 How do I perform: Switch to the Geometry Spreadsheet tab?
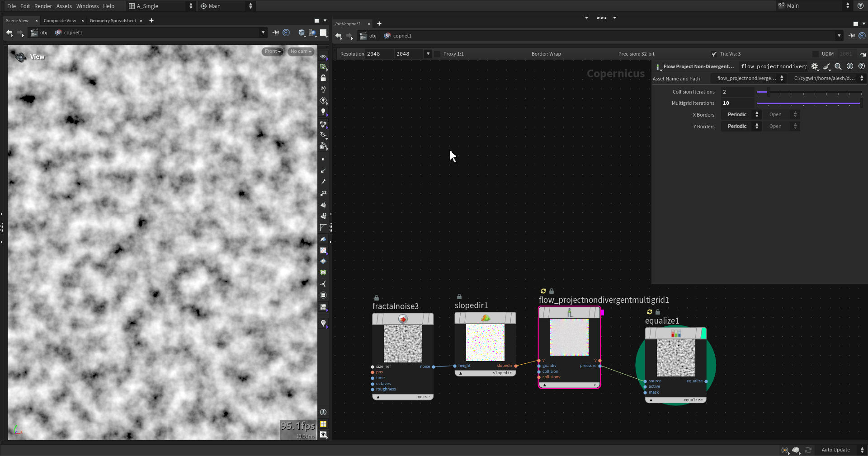113,21
